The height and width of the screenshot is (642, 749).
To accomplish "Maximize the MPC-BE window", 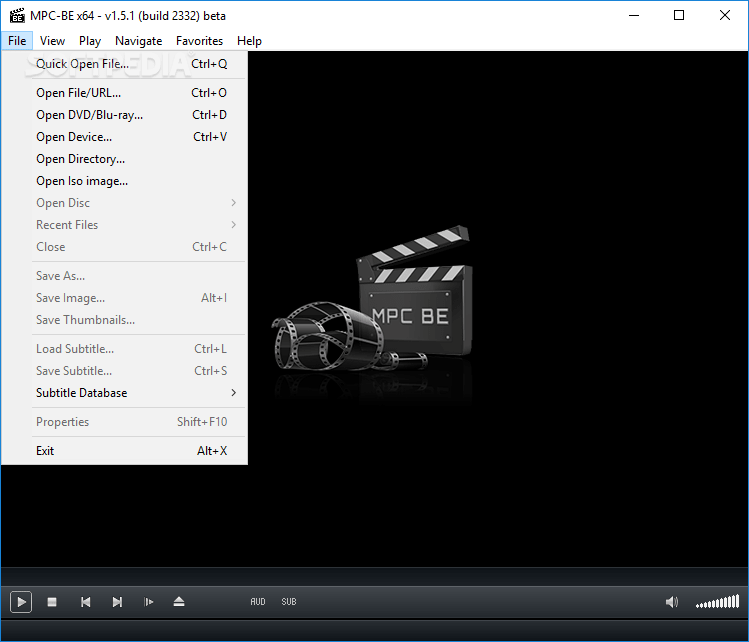I will [679, 16].
